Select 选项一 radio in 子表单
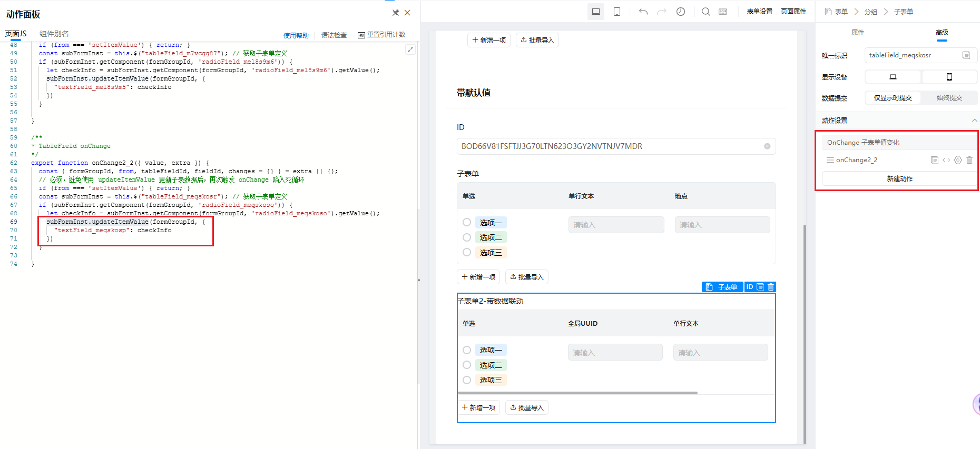Image resolution: width=980 pixels, height=449 pixels. (x=467, y=223)
